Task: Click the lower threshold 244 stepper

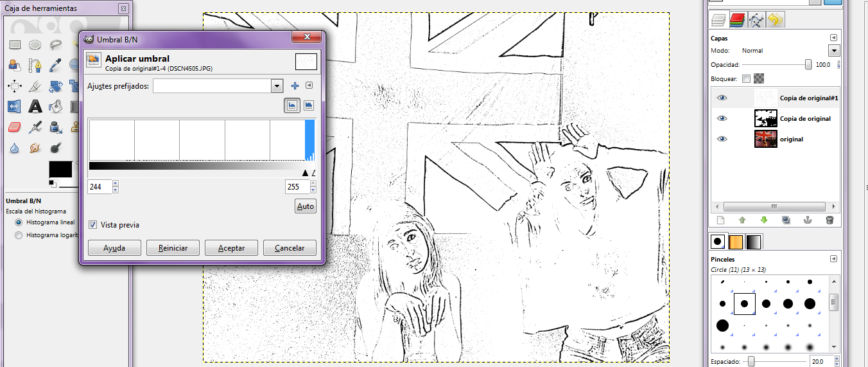Action: point(116,187)
